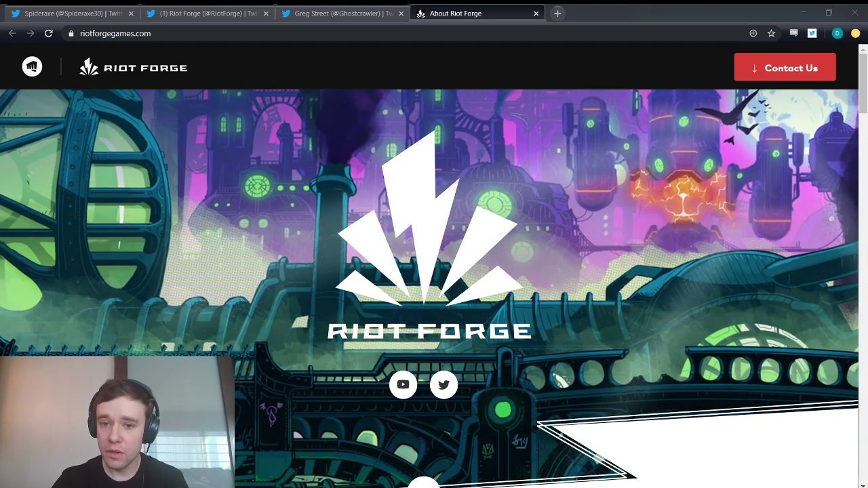Minimize the Chrome window
This screenshot has width=868, height=488.
[803, 12]
